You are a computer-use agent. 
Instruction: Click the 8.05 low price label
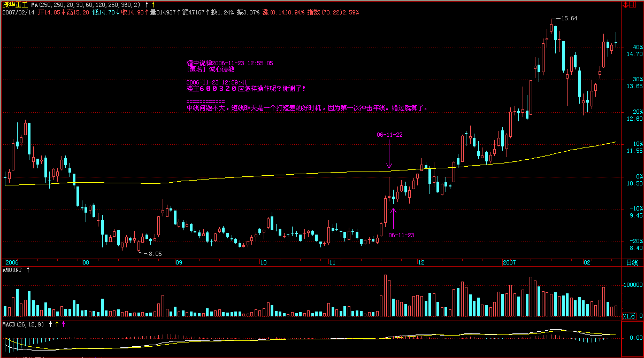coord(155,253)
